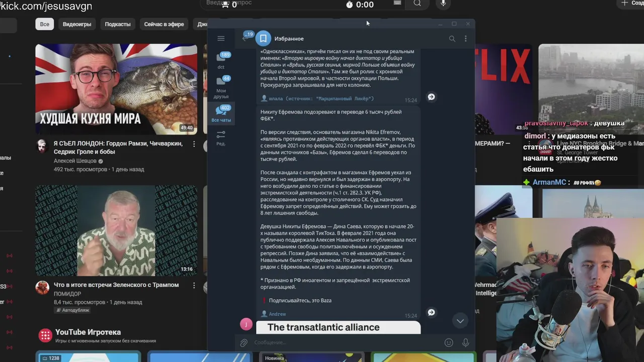Click the YouTube Игротека red grid icon
This screenshot has width=644, height=362.
click(45, 335)
